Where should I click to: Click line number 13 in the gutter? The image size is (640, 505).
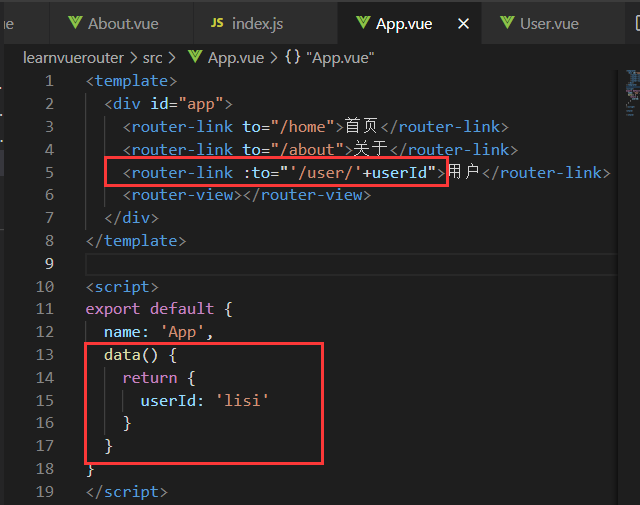[x=45, y=355]
